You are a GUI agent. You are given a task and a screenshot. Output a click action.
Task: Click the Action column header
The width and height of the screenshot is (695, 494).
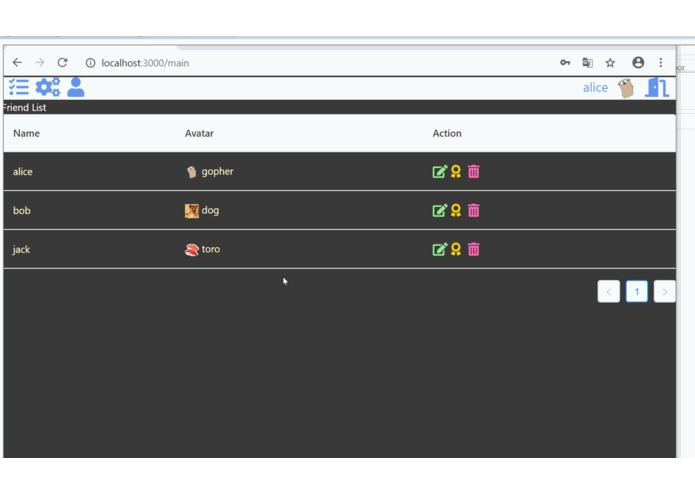click(x=447, y=133)
